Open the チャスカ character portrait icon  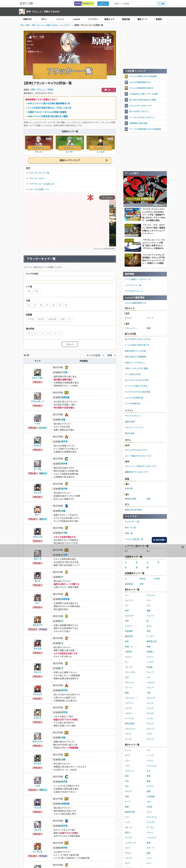click(x=38, y=643)
